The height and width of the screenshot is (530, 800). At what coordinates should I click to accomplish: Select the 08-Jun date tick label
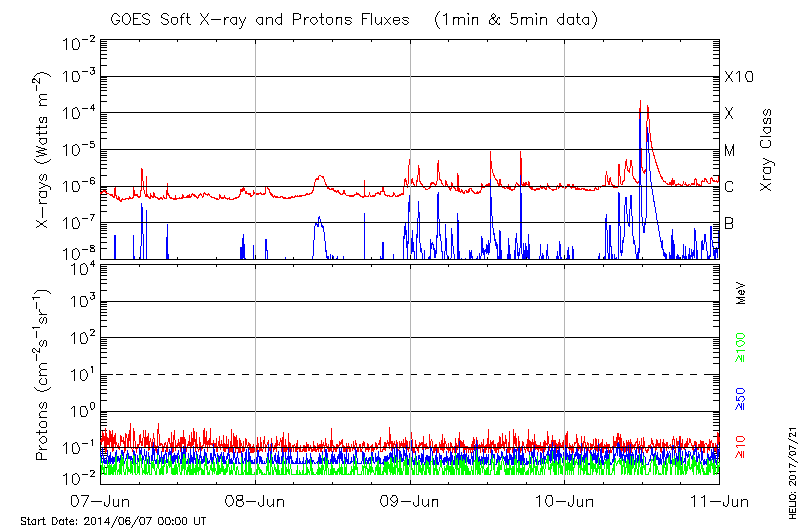pyautogui.click(x=256, y=500)
